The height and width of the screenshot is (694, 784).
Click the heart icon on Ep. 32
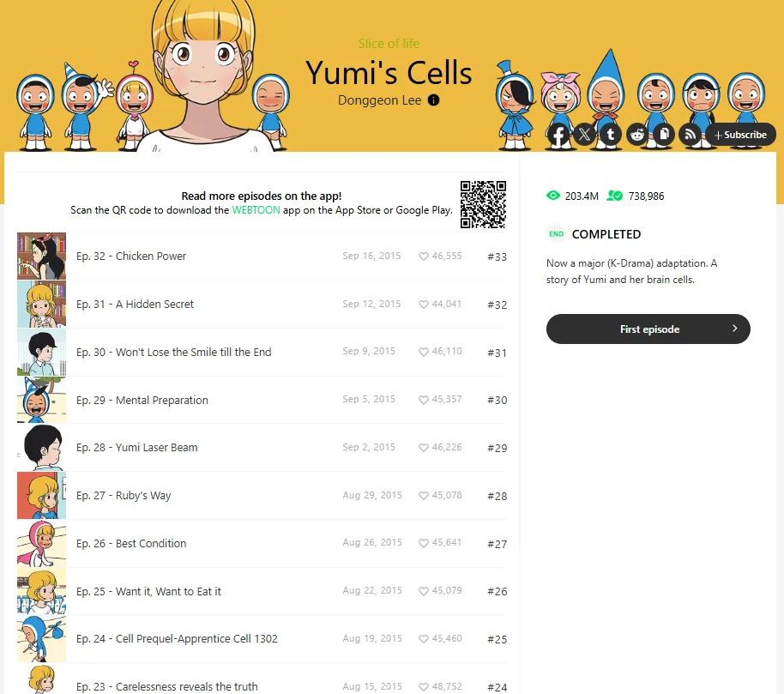(424, 256)
